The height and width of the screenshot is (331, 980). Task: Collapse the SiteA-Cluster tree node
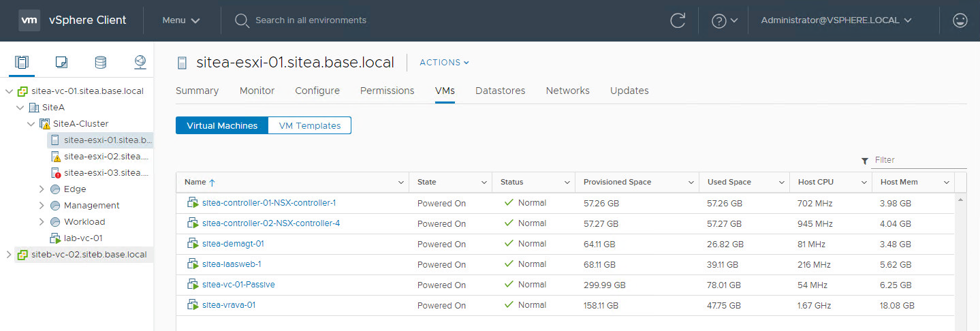tap(31, 124)
